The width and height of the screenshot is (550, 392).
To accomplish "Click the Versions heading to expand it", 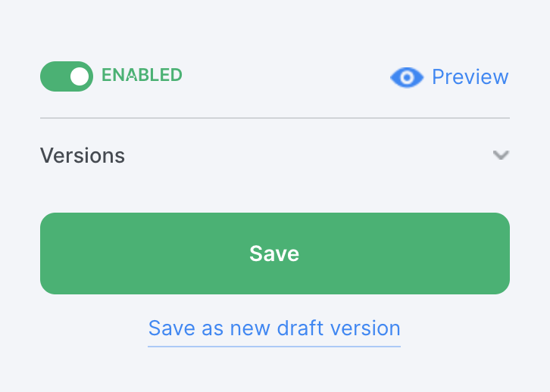I will click(x=83, y=155).
